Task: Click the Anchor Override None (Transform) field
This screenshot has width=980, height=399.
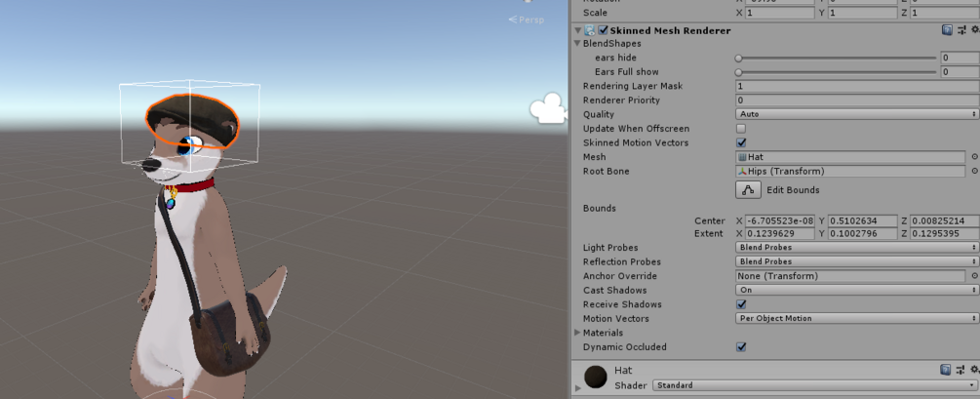Action: point(850,276)
